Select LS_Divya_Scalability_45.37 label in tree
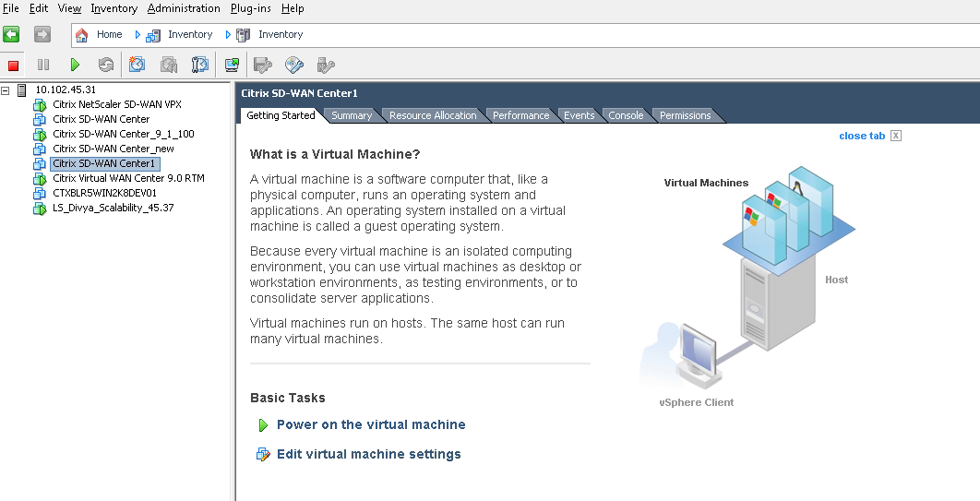This screenshot has height=501, width=980. (x=114, y=208)
